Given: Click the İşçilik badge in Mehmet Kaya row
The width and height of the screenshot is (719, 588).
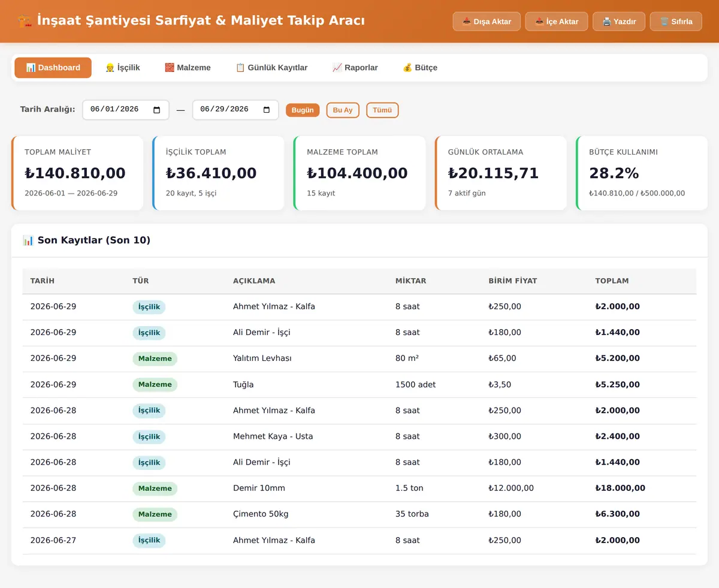Looking at the screenshot, I should pos(149,436).
